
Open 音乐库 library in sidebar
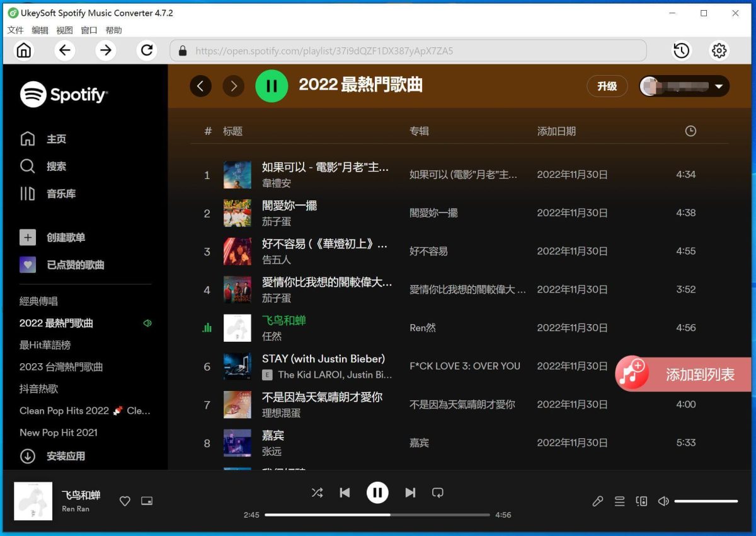(x=48, y=194)
